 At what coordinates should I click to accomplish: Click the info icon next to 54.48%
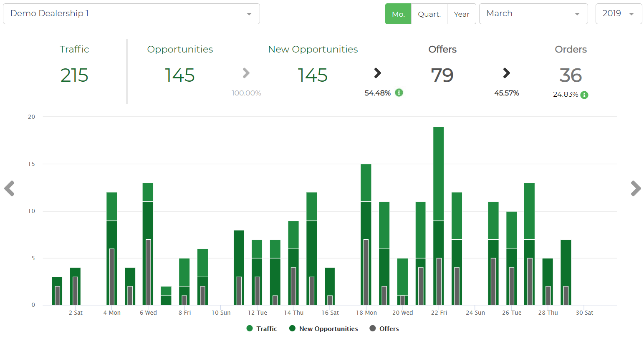pos(399,93)
